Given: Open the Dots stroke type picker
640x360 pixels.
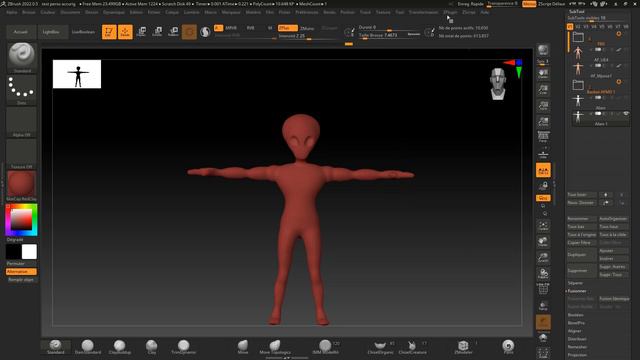Looking at the screenshot, I should [22, 89].
